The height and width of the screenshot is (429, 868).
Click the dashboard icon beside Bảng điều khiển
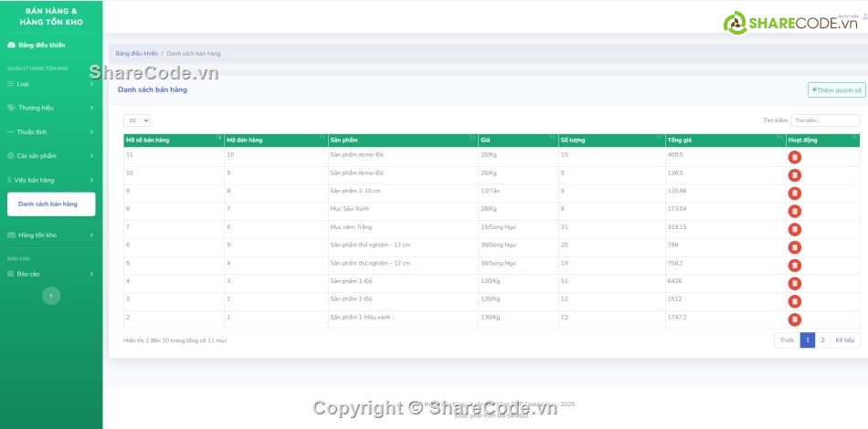click(11, 46)
